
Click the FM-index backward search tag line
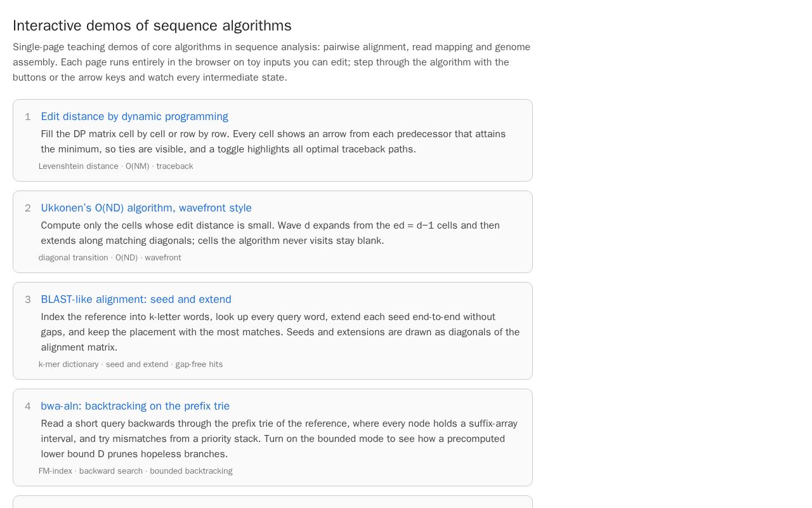coord(135,471)
